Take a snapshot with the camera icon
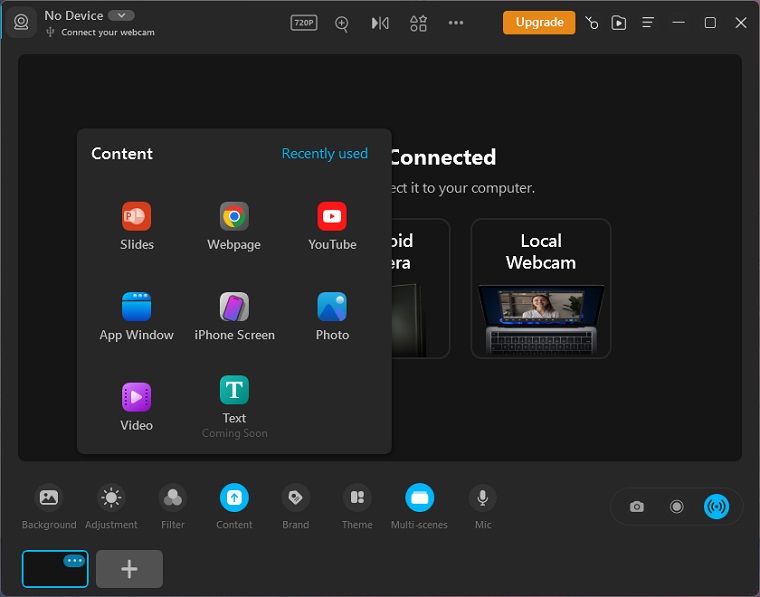Screen dimensions: 760x597 tap(636, 507)
